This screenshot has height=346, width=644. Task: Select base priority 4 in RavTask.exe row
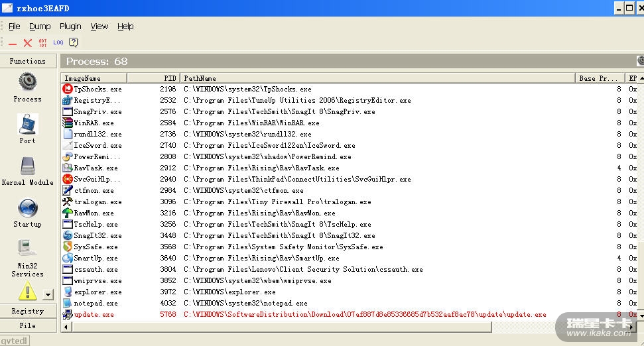(x=619, y=168)
